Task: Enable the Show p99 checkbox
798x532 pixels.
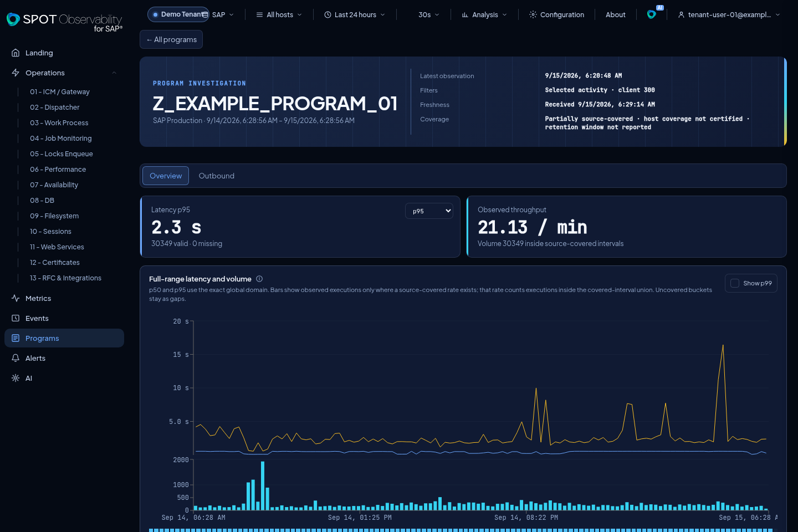Action: point(735,283)
